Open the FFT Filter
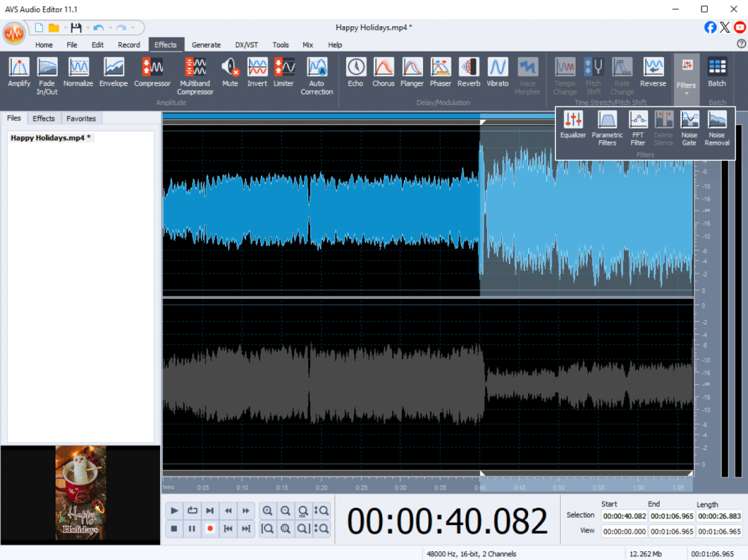 [x=638, y=124]
